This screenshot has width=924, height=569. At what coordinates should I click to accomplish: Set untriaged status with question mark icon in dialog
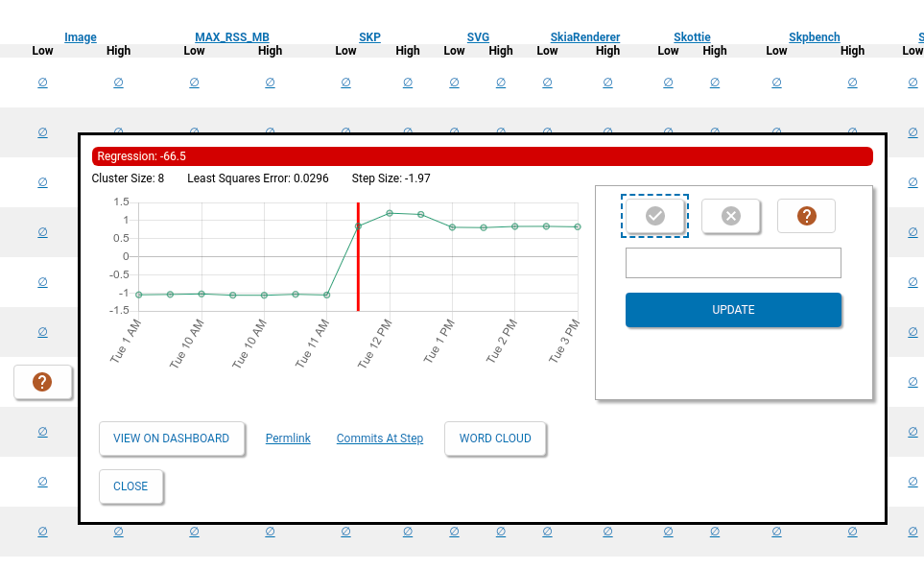pyautogui.click(x=806, y=216)
